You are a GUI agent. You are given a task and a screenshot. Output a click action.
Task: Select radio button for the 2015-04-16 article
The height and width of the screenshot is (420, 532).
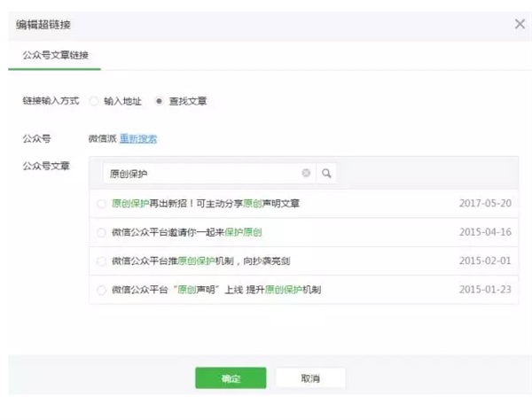point(102,232)
